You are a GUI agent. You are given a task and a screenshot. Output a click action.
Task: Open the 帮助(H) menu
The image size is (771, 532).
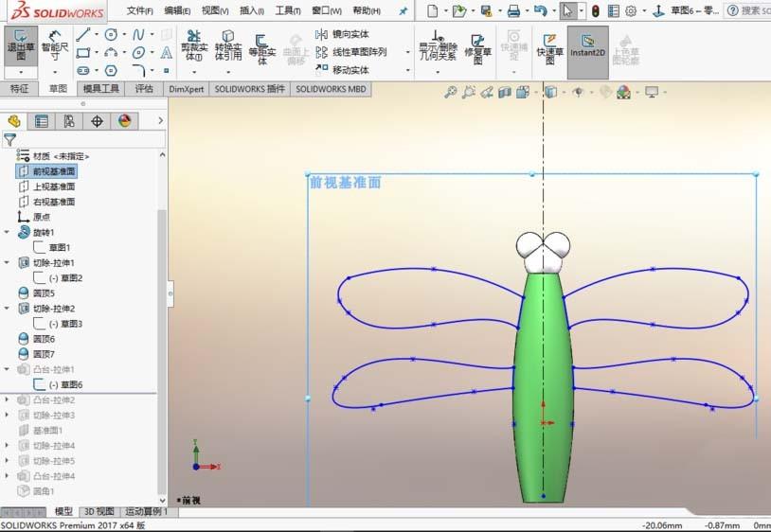pos(367,10)
